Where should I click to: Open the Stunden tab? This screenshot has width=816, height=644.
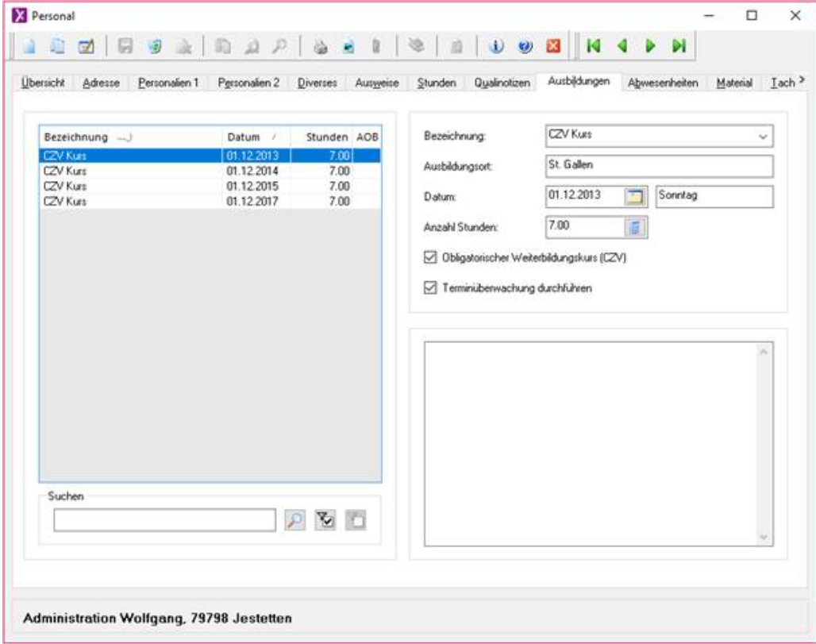pyautogui.click(x=437, y=83)
